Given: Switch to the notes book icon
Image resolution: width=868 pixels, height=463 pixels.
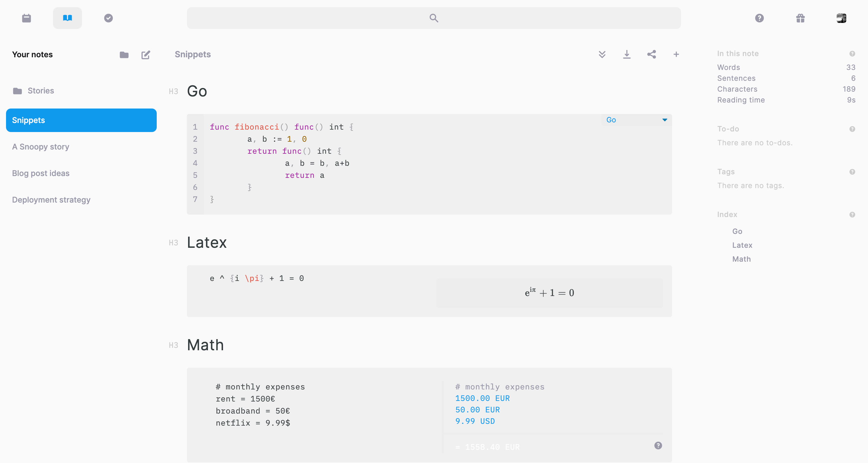Looking at the screenshot, I should pyautogui.click(x=68, y=18).
